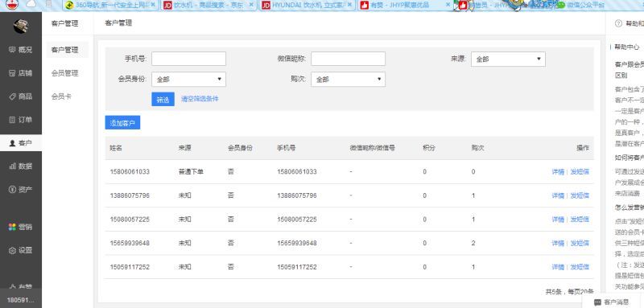644x308 pixels.
Task: Close the 360导航 browser tab
Action: [153, 5]
